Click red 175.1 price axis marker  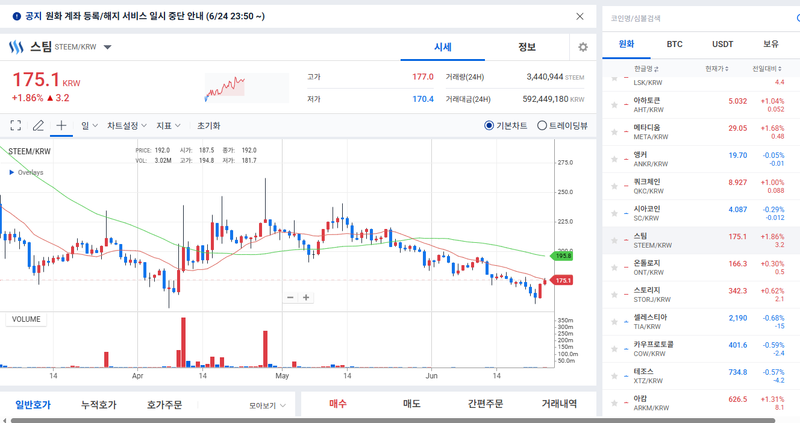tap(561, 280)
